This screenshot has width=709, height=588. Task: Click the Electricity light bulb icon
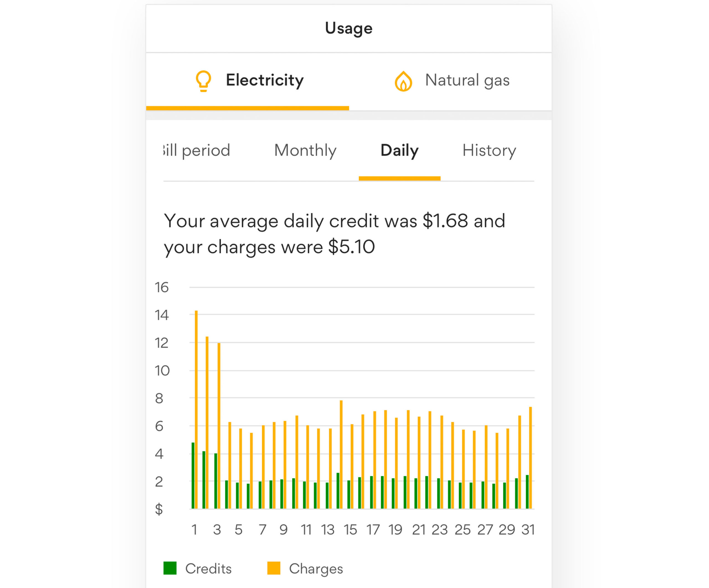tap(203, 81)
